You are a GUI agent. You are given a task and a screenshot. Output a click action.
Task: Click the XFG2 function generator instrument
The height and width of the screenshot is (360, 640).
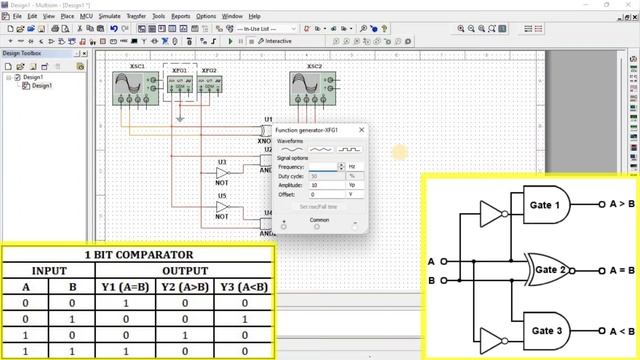209,84
